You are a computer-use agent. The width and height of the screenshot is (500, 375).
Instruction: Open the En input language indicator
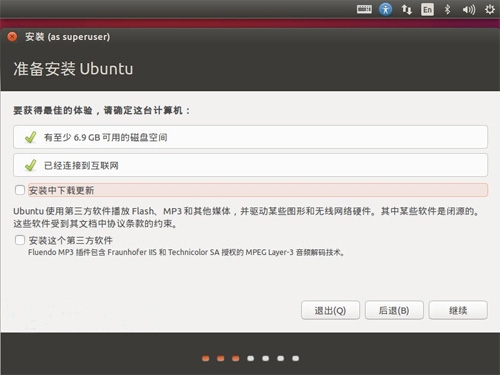[427, 9]
